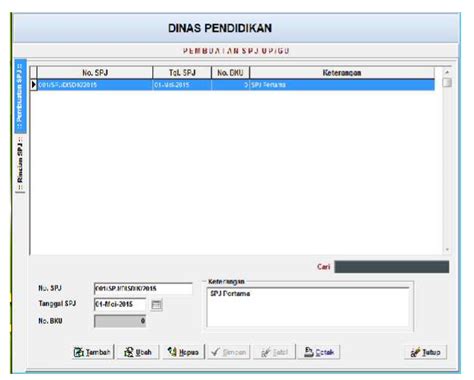Click the No. SPJ input field
474x380 pixels.
pyautogui.click(x=143, y=288)
